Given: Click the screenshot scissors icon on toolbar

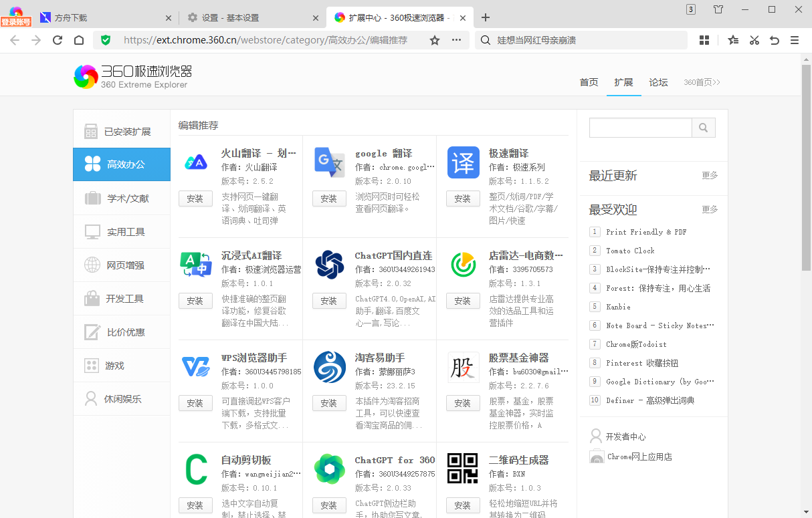Looking at the screenshot, I should 754,40.
